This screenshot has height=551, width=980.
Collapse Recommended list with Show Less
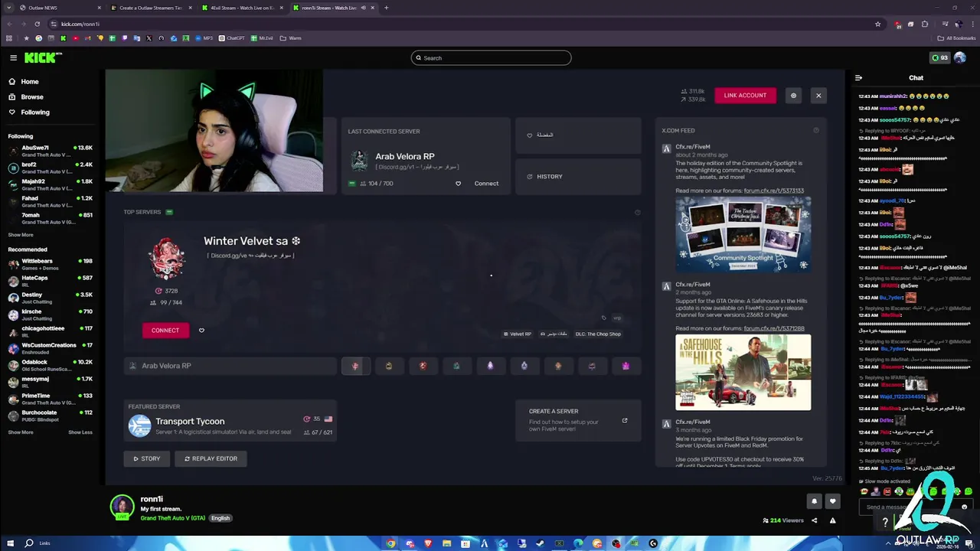click(80, 432)
